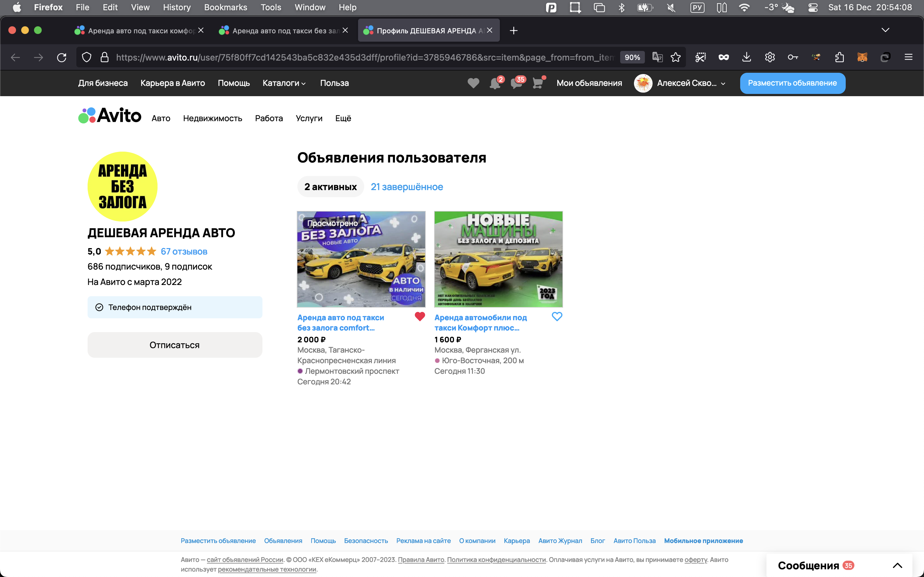This screenshot has width=924, height=577.
Task: Open the Bookmarks menu in menu bar
Action: pyautogui.click(x=225, y=7)
